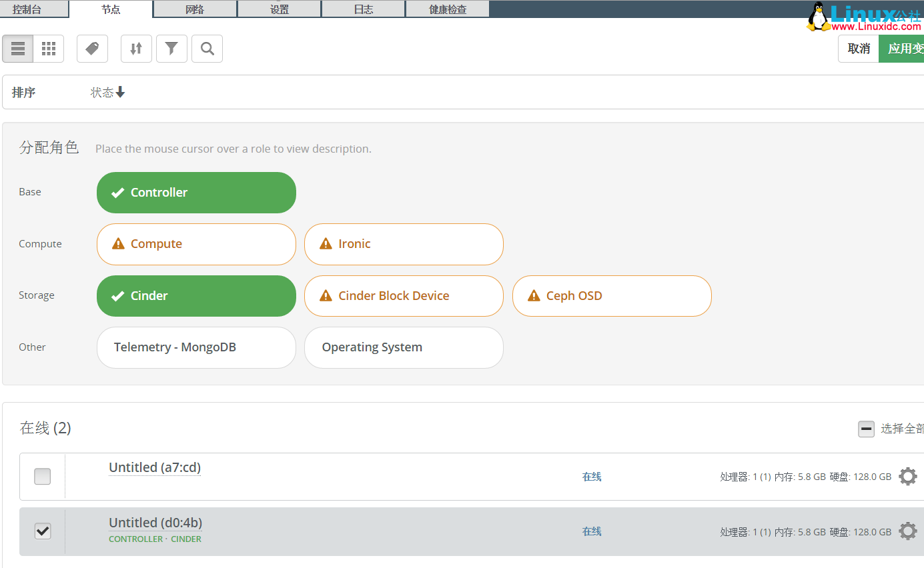Select the list view icon
Screen dimensions: 924x568
click(17, 48)
